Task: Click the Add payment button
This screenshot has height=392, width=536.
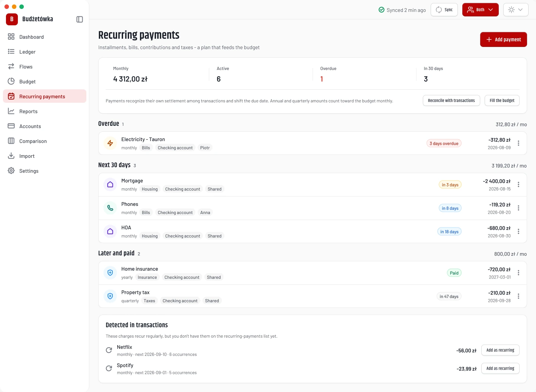Action: point(504,39)
